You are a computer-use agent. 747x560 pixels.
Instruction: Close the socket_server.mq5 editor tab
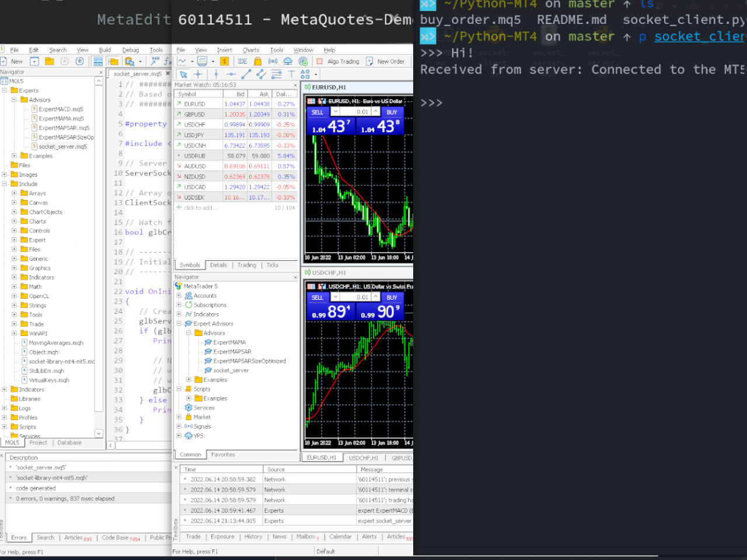point(167,73)
